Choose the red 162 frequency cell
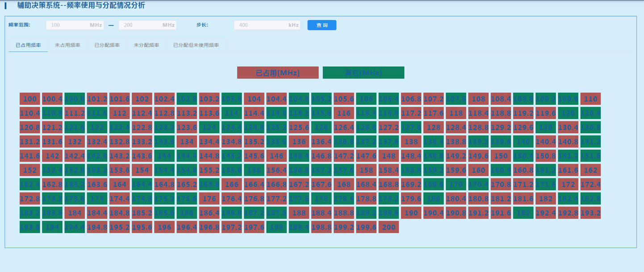 (x=590, y=170)
